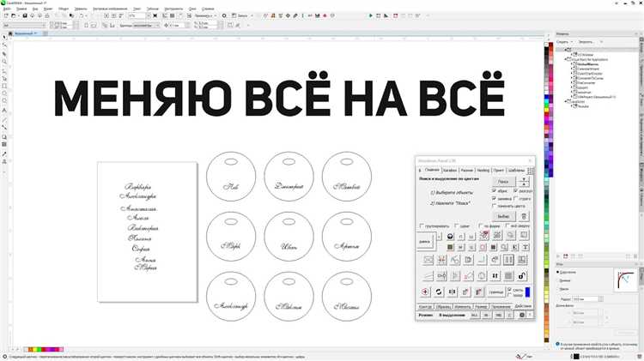Click the vertical bars pause-like icon
This screenshot has width=644, height=361.
tap(508, 260)
